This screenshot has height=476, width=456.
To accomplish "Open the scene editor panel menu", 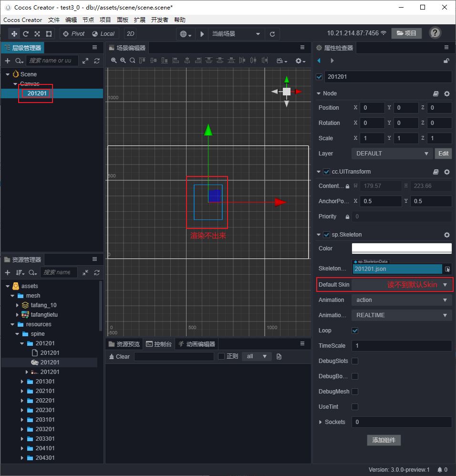I will pos(302,47).
